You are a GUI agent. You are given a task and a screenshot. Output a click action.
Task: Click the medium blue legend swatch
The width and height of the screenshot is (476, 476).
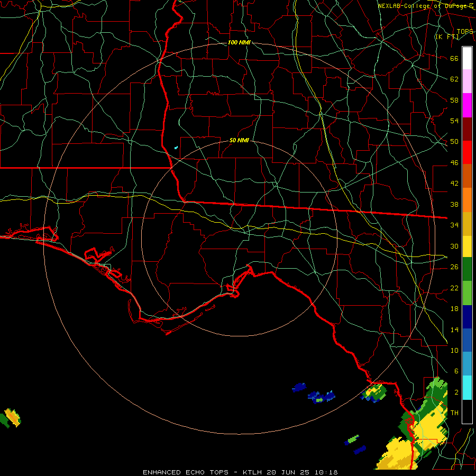pyautogui.click(x=467, y=340)
